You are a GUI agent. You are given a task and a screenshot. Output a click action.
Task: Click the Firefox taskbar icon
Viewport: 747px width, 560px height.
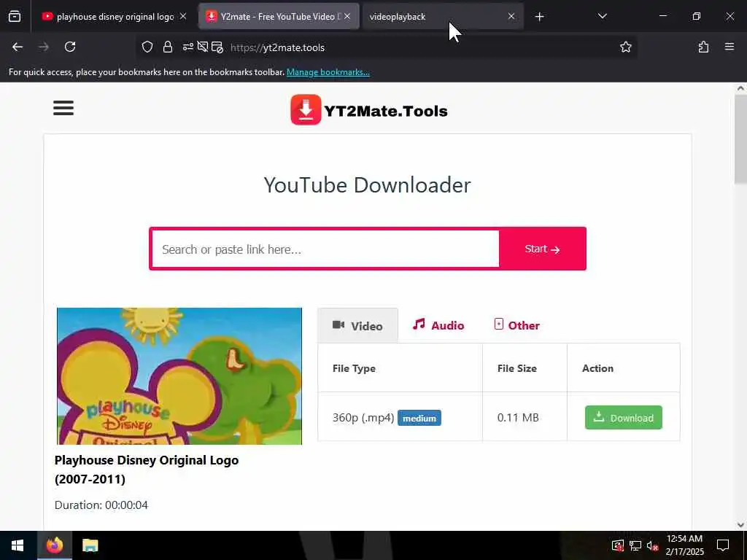[54, 545]
